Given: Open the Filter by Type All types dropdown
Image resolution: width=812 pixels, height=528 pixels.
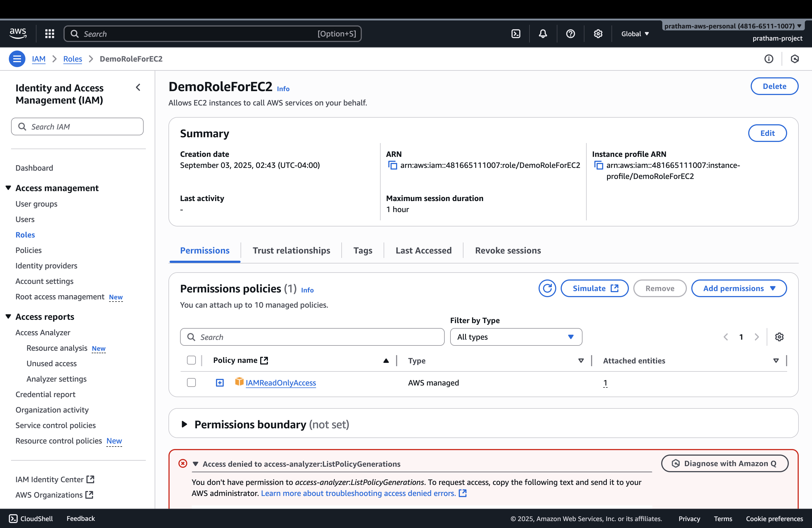Looking at the screenshot, I should pyautogui.click(x=516, y=337).
